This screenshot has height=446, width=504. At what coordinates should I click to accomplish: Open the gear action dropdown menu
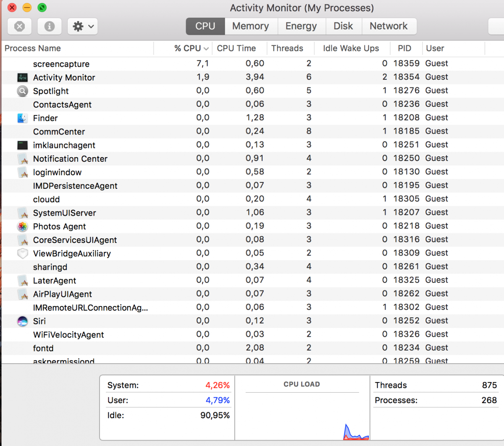(83, 26)
